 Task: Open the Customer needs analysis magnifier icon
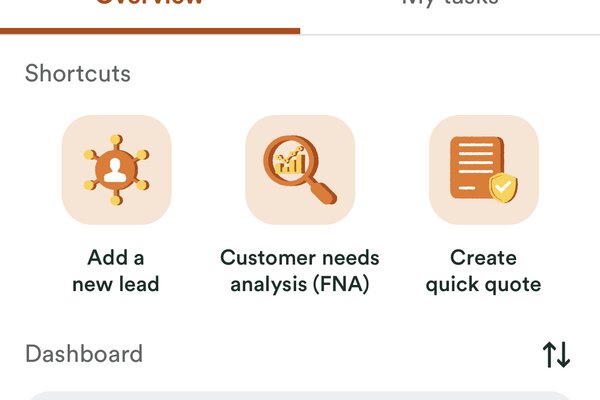point(299,170)
